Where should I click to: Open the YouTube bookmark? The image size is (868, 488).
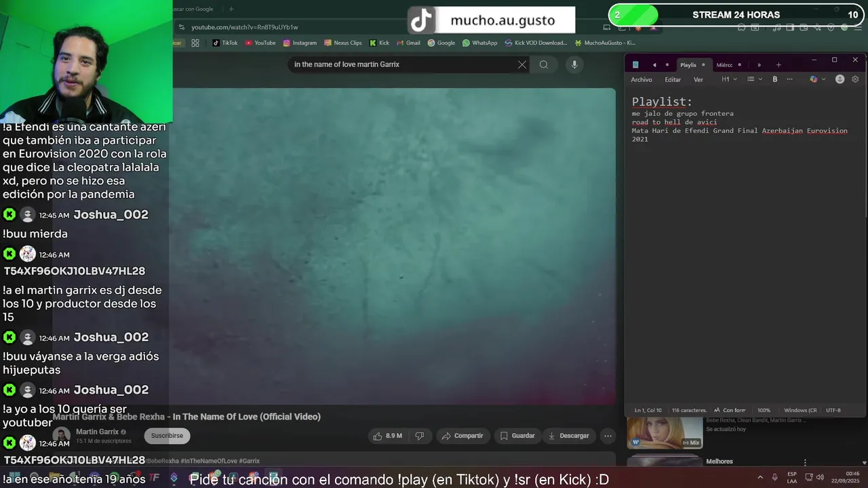point(260,43)
